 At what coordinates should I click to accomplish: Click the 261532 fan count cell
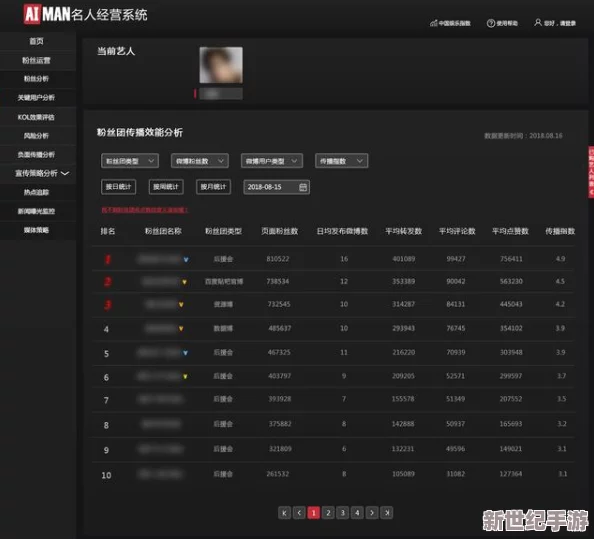[278, 474]
